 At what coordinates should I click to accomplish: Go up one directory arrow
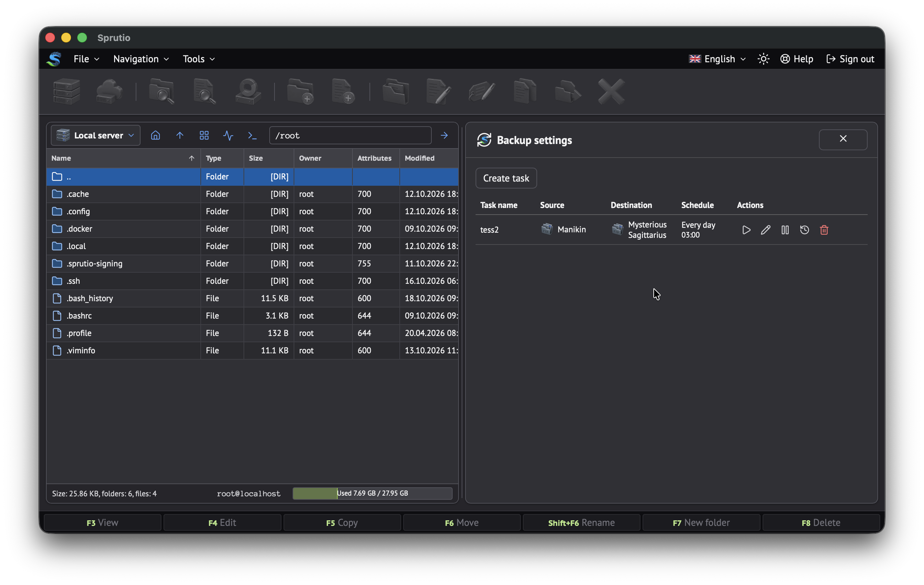point(180,135)
